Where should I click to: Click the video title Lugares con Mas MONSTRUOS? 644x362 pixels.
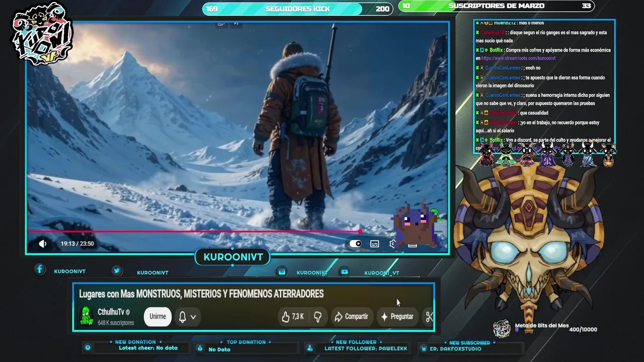tap(201, 294)
